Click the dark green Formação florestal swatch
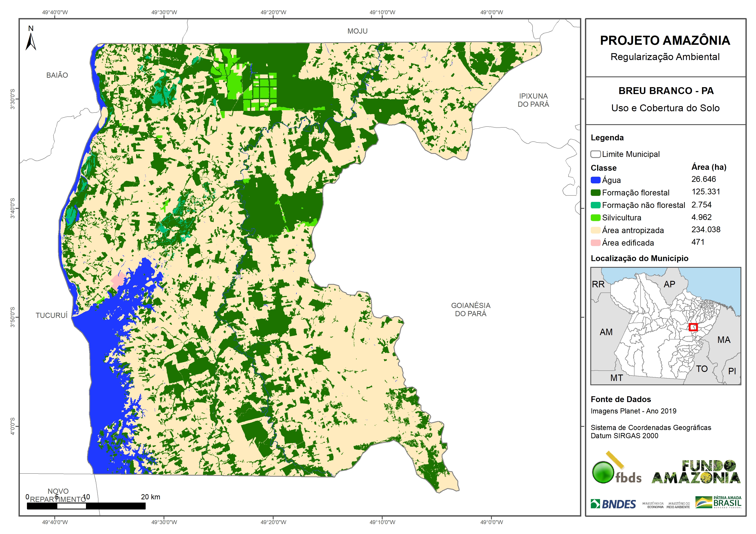The width and height of the screenshot is (756, 534). tap(595, 192)
